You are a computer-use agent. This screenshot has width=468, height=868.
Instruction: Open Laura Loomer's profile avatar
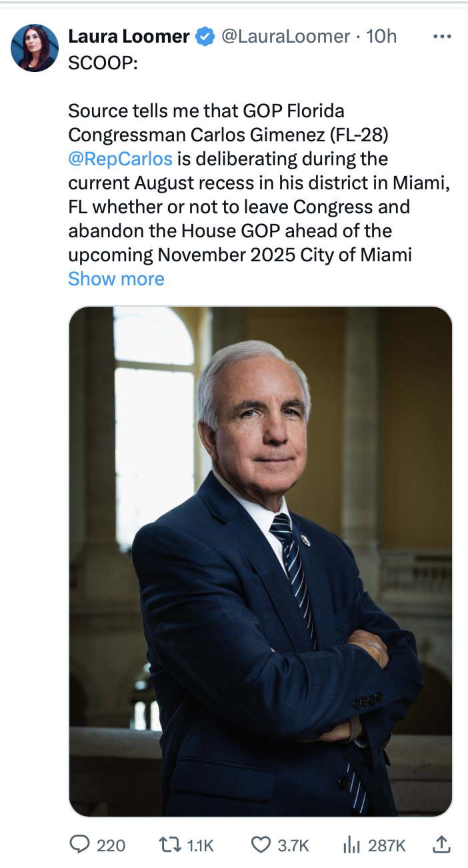point(34,48)
